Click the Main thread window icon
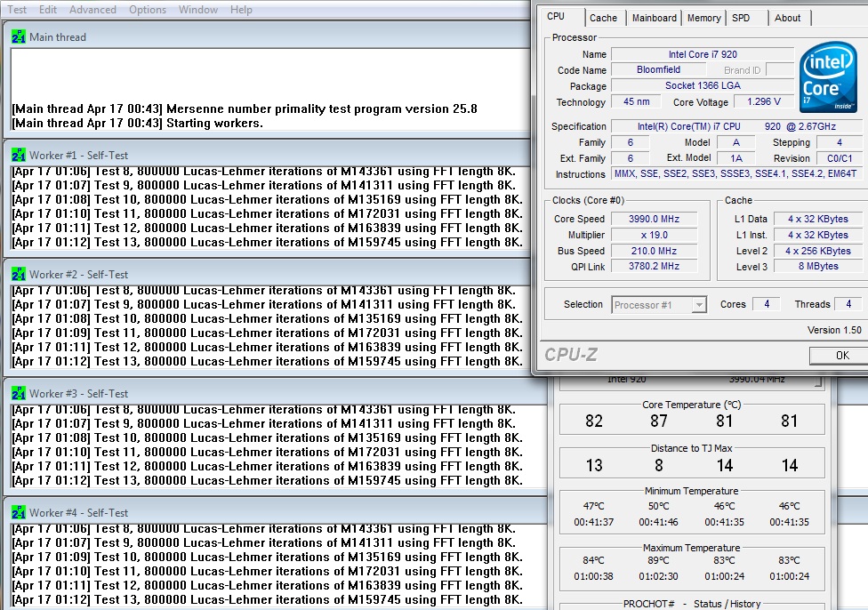Viewport: 868px width, 610px height. coord(19,37)
